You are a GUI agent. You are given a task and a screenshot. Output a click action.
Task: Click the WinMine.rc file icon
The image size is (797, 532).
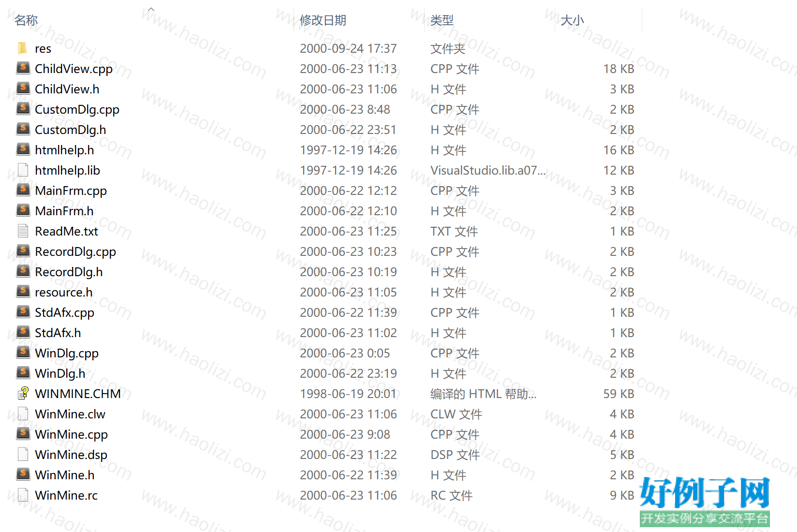(x=23, y=495)
